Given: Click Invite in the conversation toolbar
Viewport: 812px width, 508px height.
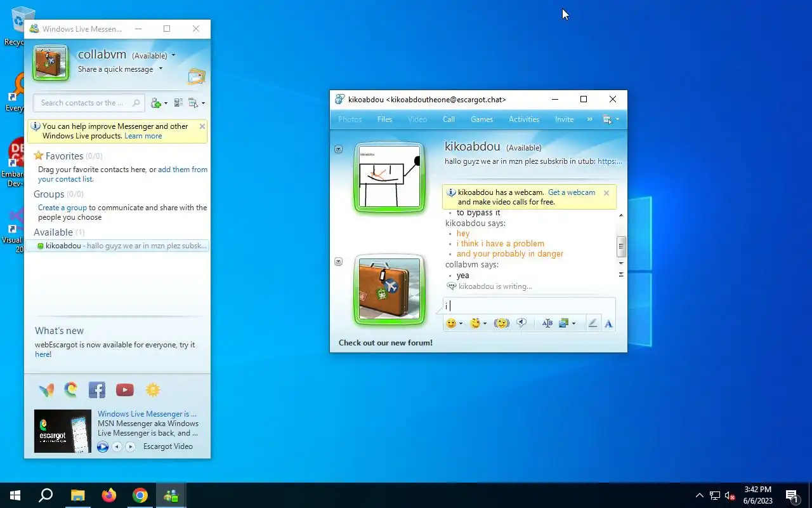Looking at the screenshot, I should (x=564, y=119).
